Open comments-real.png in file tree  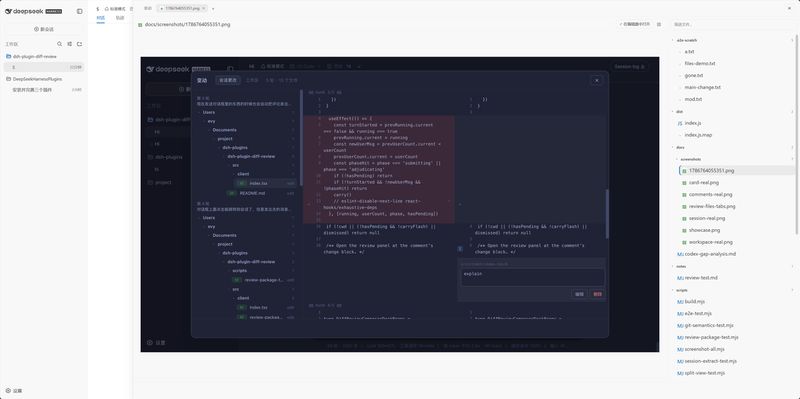(710, 194)
